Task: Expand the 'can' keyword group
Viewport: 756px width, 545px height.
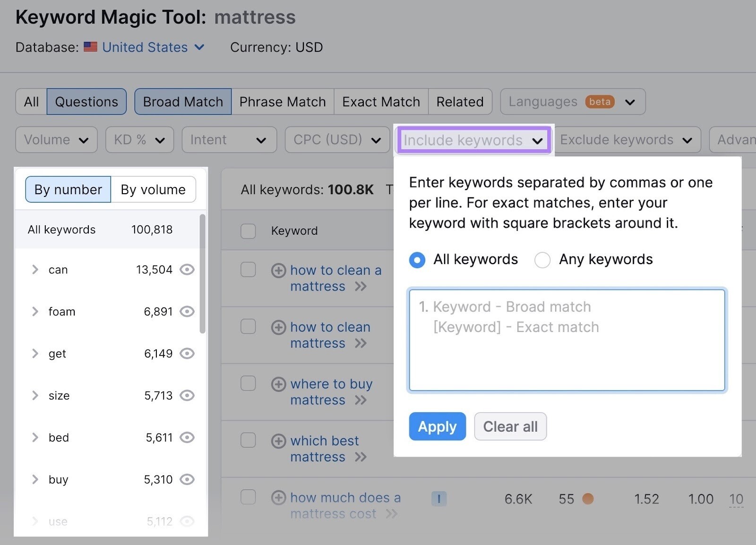Action: coord(35,270)
